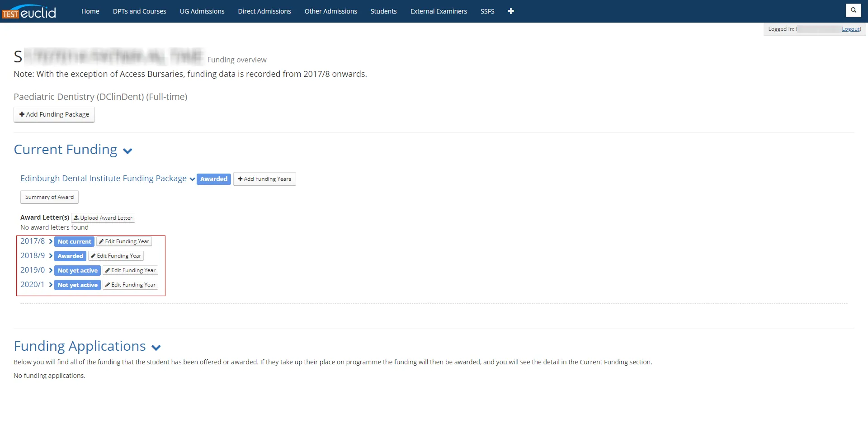This screenshot has width=868, height=438.
Task: Click Upload Award Letter button
Action: tap(103, 218)
